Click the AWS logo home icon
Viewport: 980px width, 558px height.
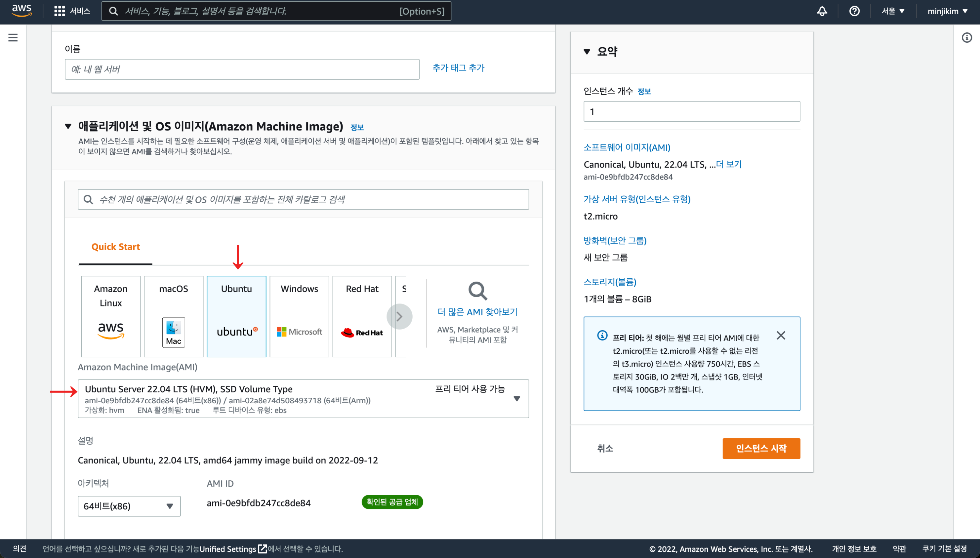pos(21,11)
